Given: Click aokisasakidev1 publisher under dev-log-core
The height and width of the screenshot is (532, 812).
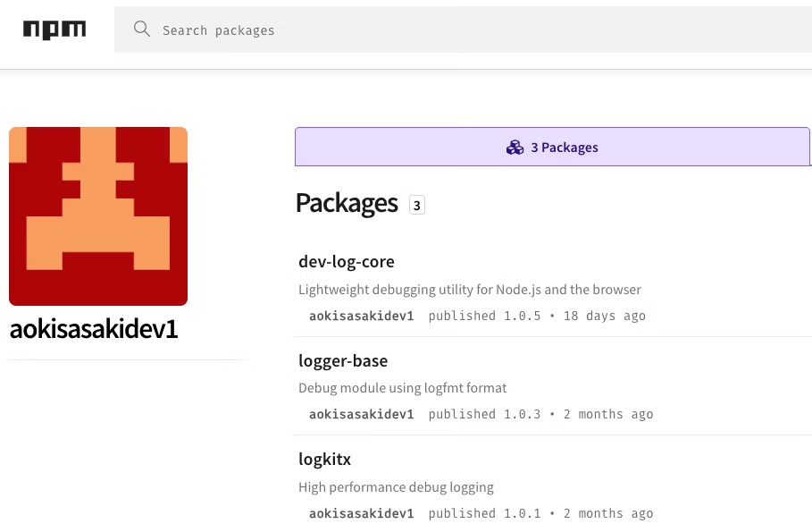Looking at the screenshot, I should click(x=361, y=316).
